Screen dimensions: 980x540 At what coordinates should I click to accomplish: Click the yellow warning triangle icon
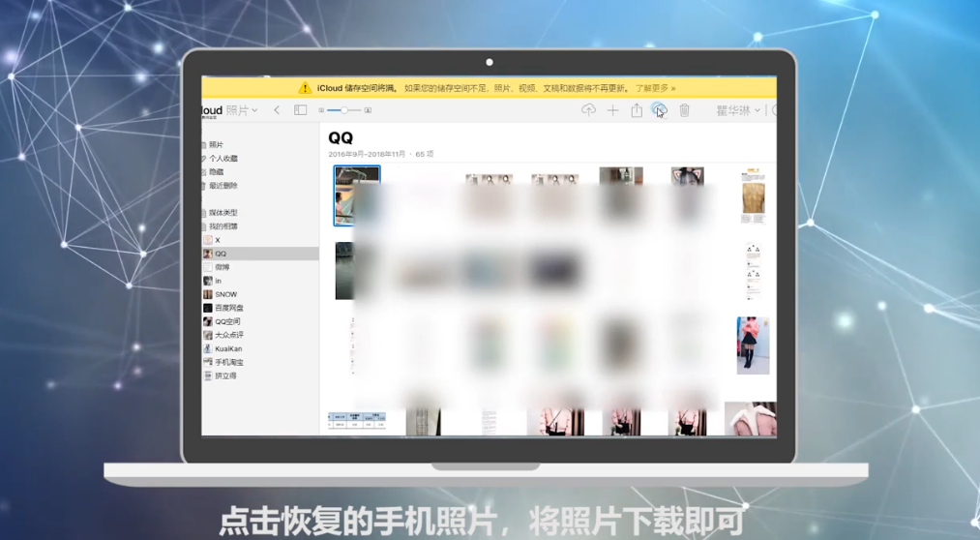pos(305,87)
